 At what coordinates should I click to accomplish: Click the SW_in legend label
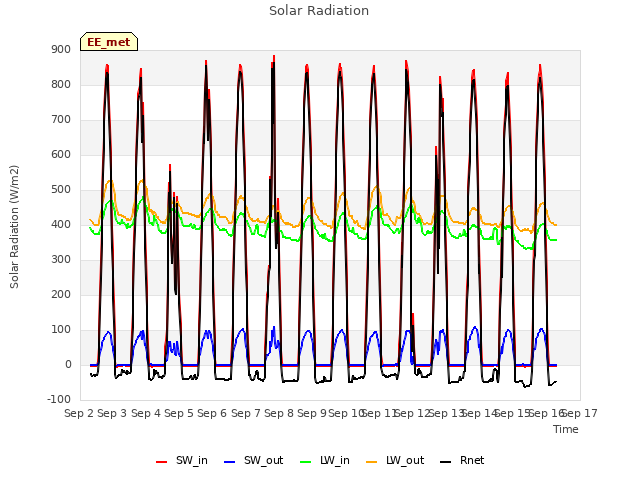coord(192,460)
